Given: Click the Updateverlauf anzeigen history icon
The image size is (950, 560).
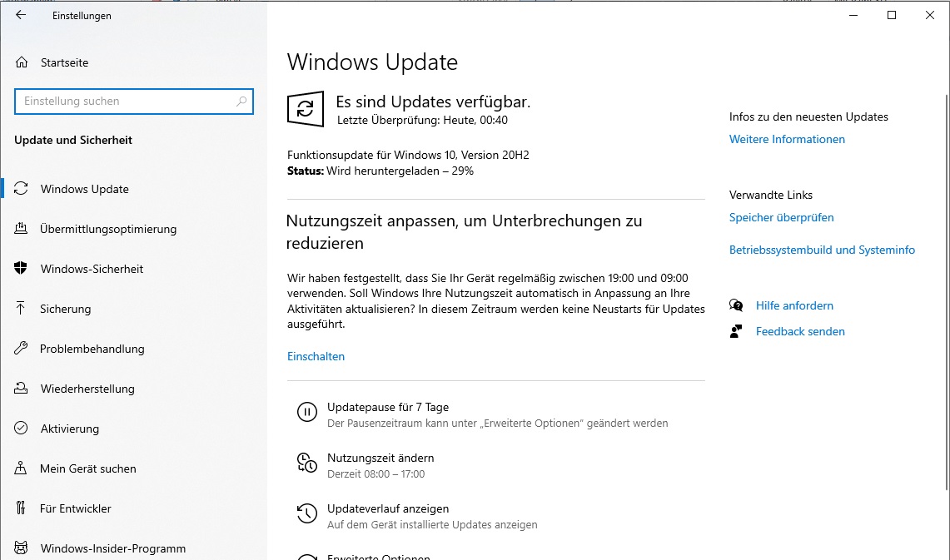Looking at the screenshot, I should click(307, 514).
